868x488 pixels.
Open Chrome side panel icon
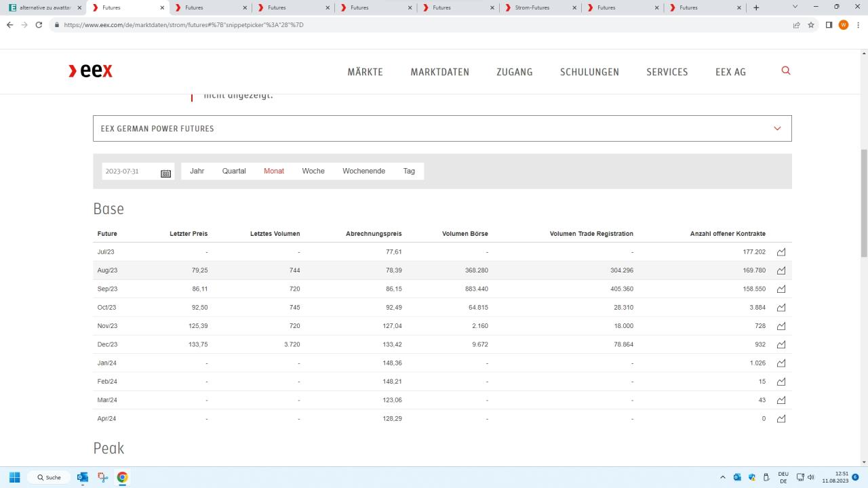tap(829, 24)
